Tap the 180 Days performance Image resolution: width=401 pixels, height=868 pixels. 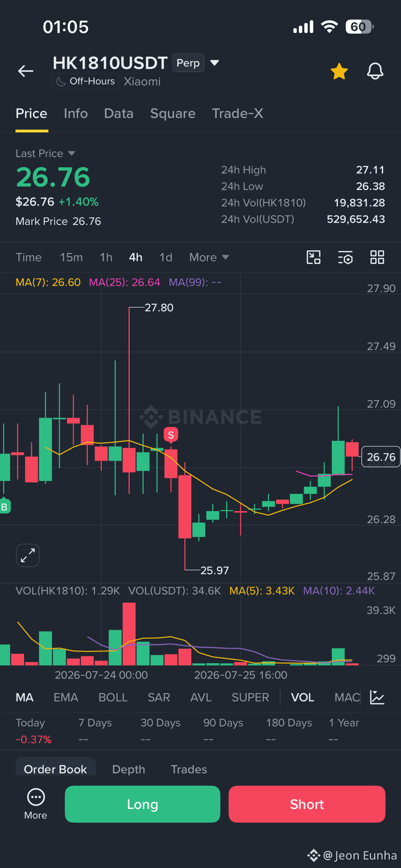289,731
